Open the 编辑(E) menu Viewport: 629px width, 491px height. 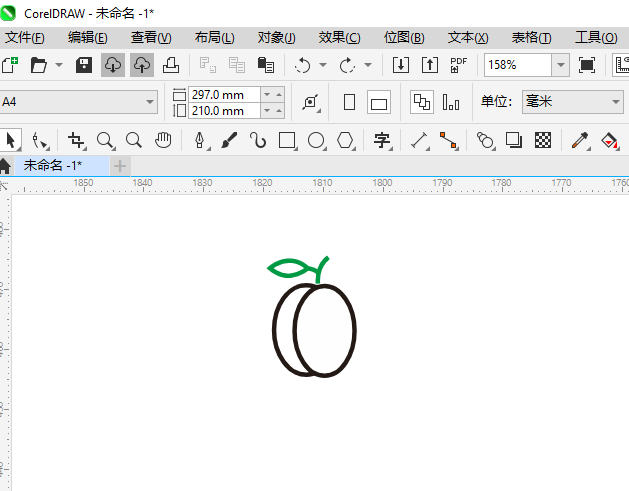tap(87, 38)
